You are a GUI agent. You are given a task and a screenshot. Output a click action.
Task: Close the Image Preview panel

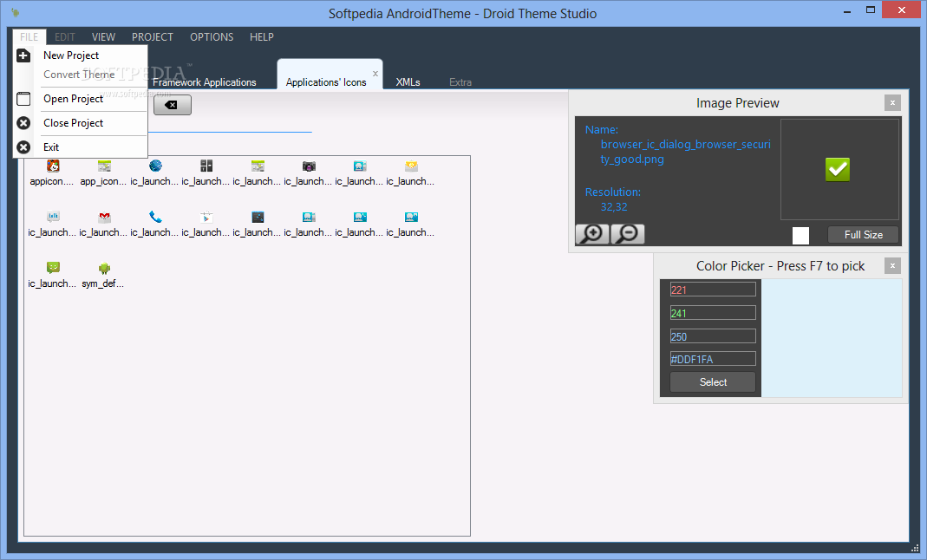pos(892,103)
